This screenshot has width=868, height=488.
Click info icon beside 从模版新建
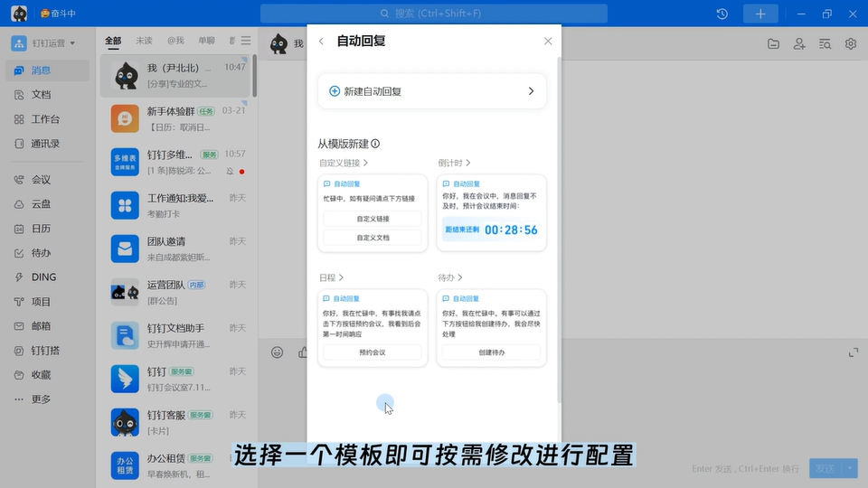pos(375,144)
